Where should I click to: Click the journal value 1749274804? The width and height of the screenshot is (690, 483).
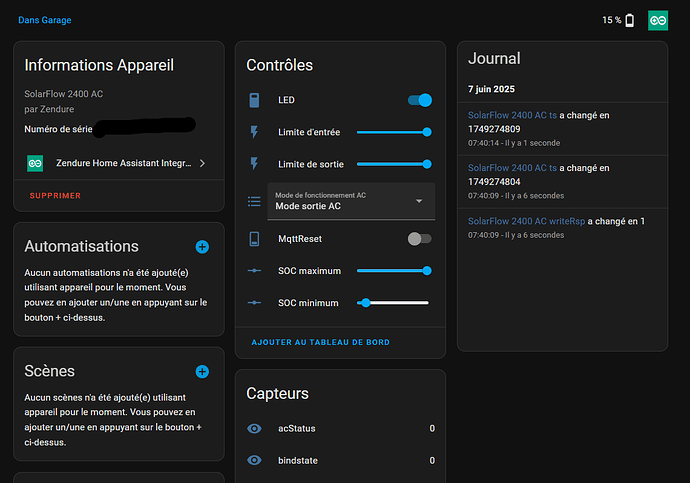point(494,182)
